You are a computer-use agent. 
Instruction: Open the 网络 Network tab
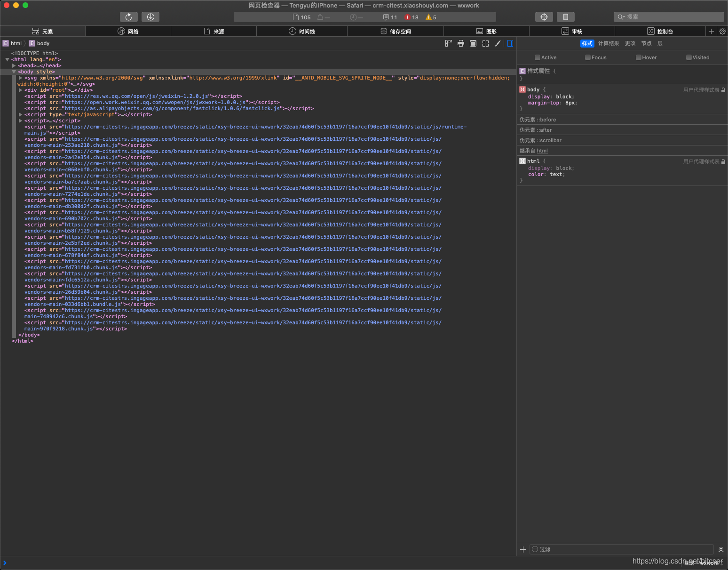pos(128,31)
